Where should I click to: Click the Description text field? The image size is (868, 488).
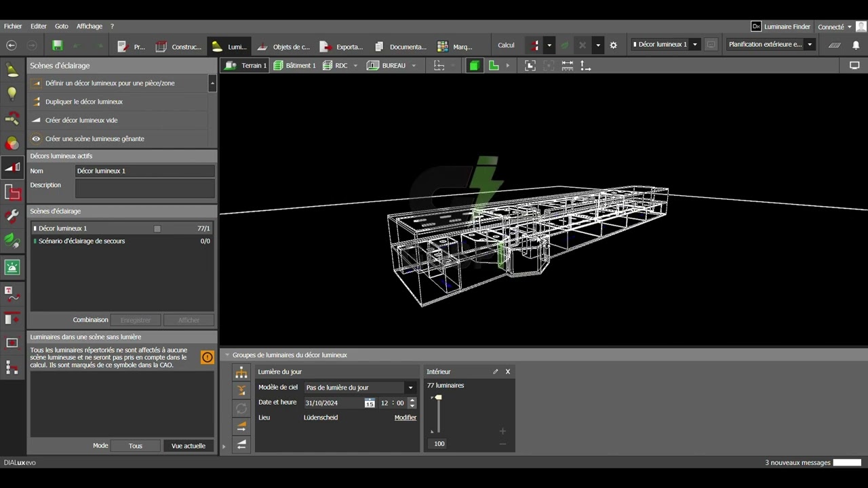coord(144,188)
